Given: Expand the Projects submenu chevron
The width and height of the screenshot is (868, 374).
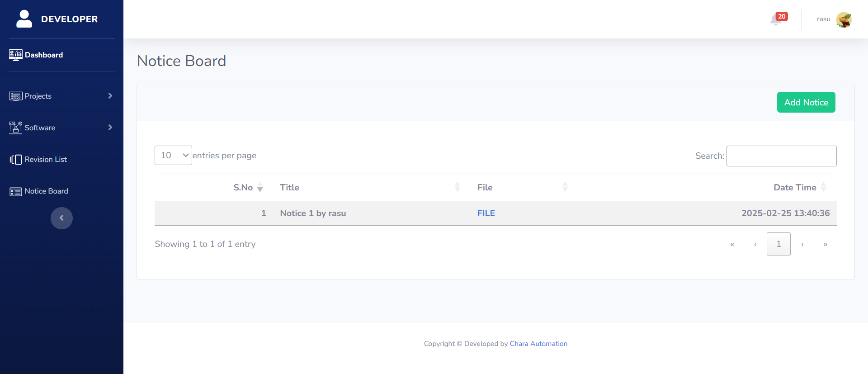Looking at the screenshot, I should pos(110,96).
